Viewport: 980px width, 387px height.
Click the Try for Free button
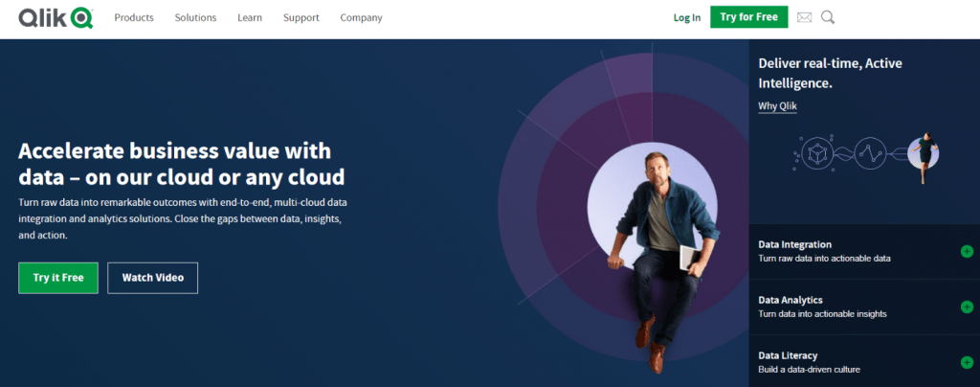[748, 17]
